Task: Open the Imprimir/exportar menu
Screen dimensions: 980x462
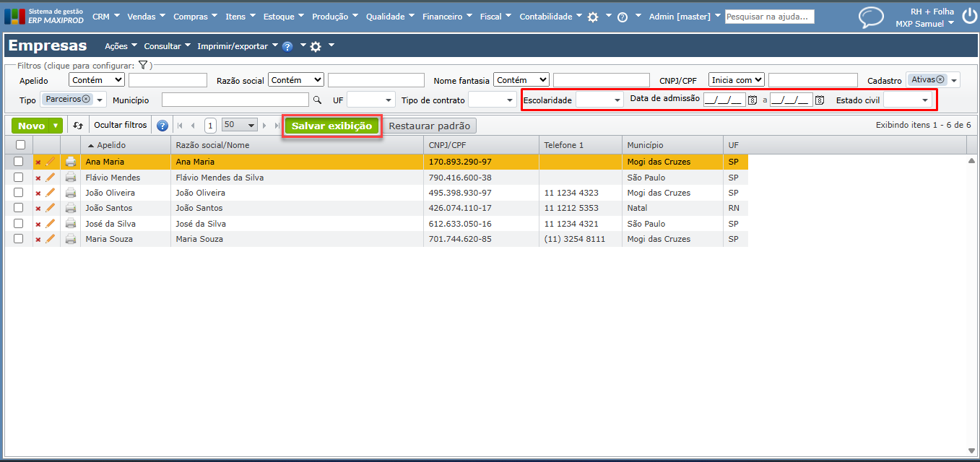Action: pyautogui.click(x=238, y=46)
